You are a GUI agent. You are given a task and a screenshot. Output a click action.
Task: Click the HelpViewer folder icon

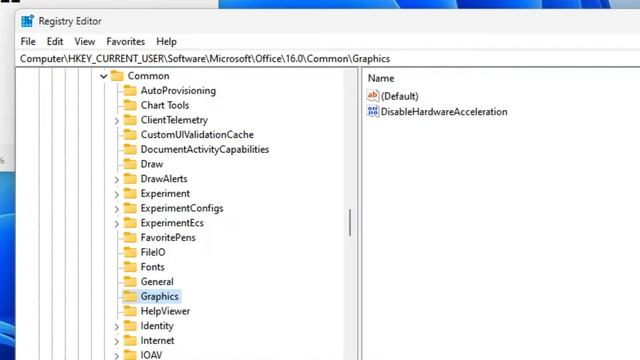coord(130,311)
